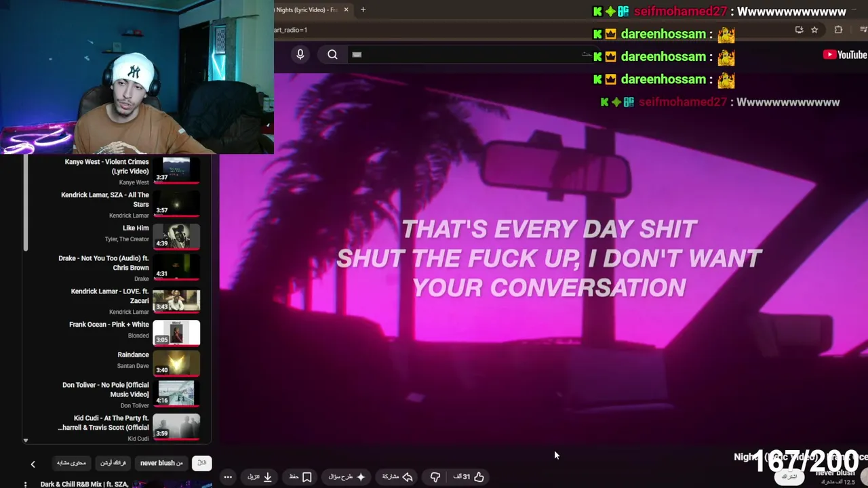Click the address bar URL text
The image size is (868, 488).
click(x=291, y=30)
